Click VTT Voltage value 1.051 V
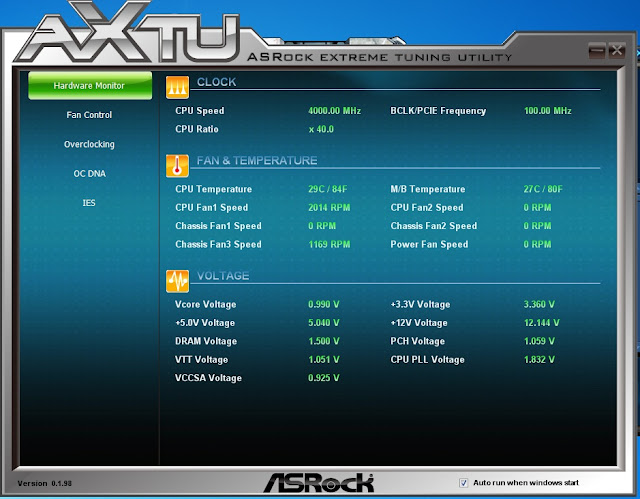640x499 pixels. 324,359
